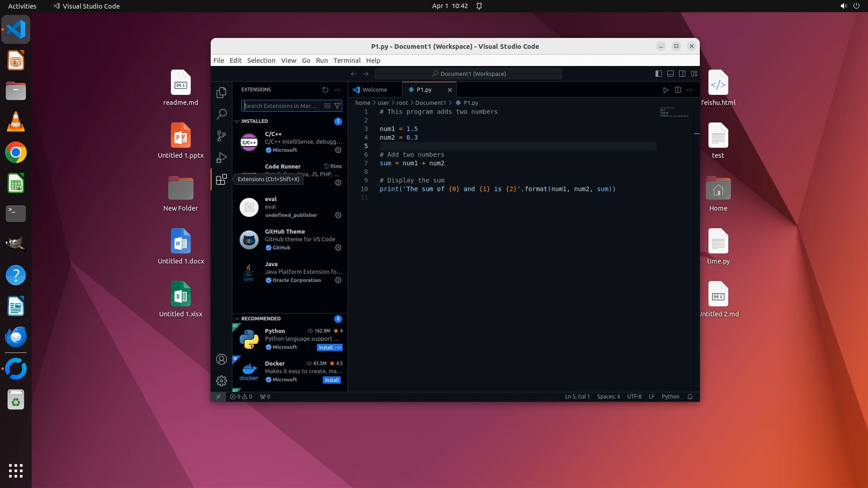The width and height of the screenshot is (868, 488).
Task: Toggle the primary side bar layout
Action: pos(659,74)
